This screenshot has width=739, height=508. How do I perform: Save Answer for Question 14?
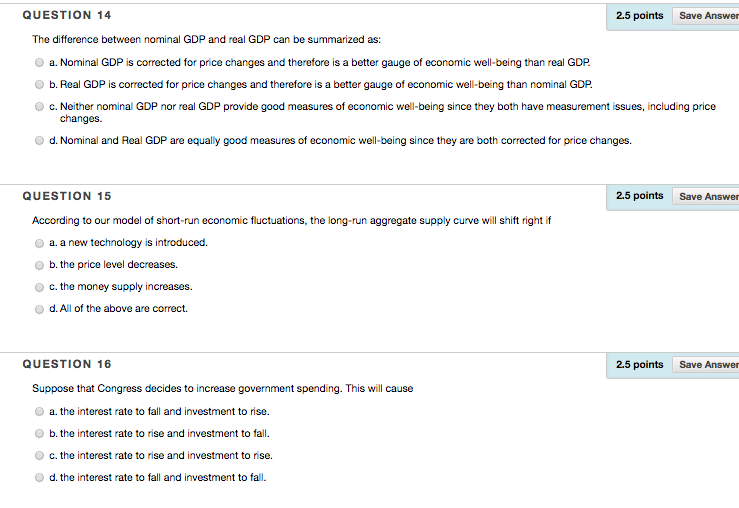(x=706, y=16)
